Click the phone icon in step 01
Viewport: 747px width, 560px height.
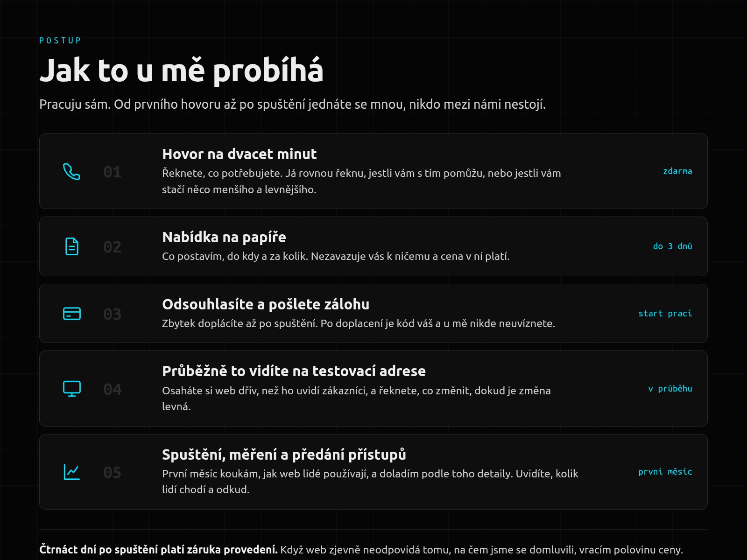(71, 172)
